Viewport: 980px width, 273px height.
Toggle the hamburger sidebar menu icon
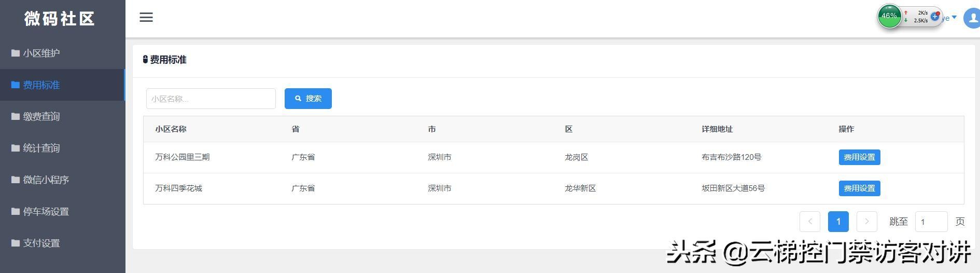[x=146, y=17]
